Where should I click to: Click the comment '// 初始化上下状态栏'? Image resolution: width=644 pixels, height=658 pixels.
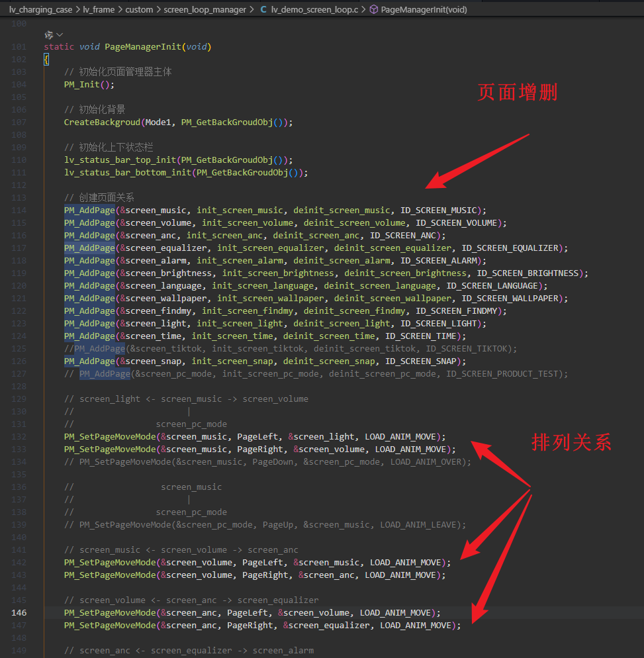pyautogui.click(x=109, y=148)
